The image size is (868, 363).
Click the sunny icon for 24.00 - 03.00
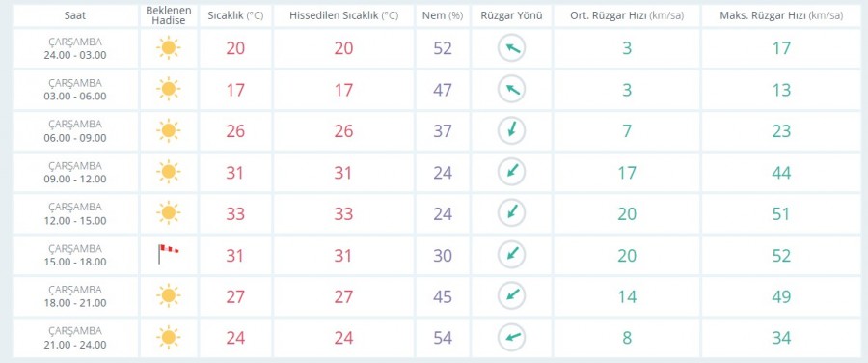pyautogui.click(x=168, y=48)
